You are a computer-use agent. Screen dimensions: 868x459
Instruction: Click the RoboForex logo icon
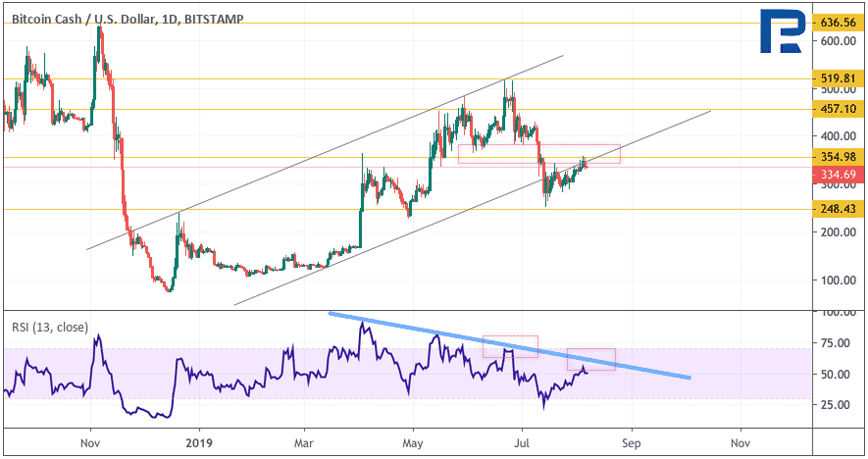(783, 31)
